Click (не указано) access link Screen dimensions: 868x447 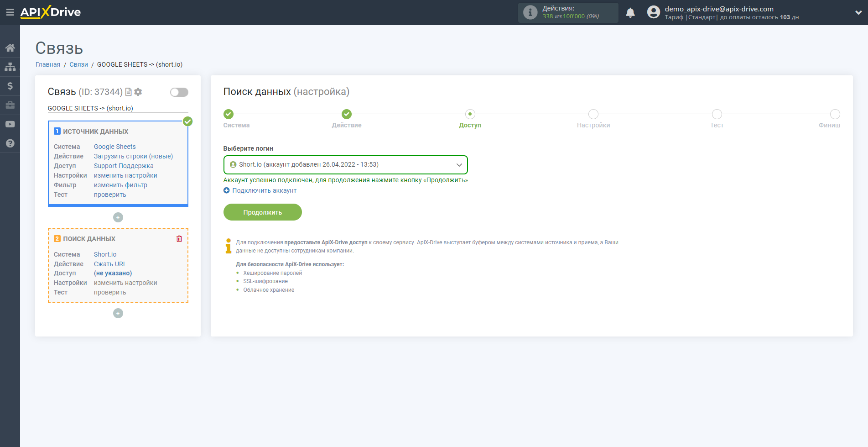click(113, 273)
